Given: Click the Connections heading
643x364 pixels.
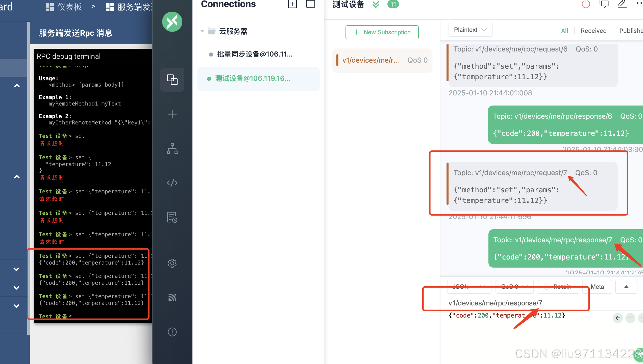Looking at the screenshot, I should 228,4.
